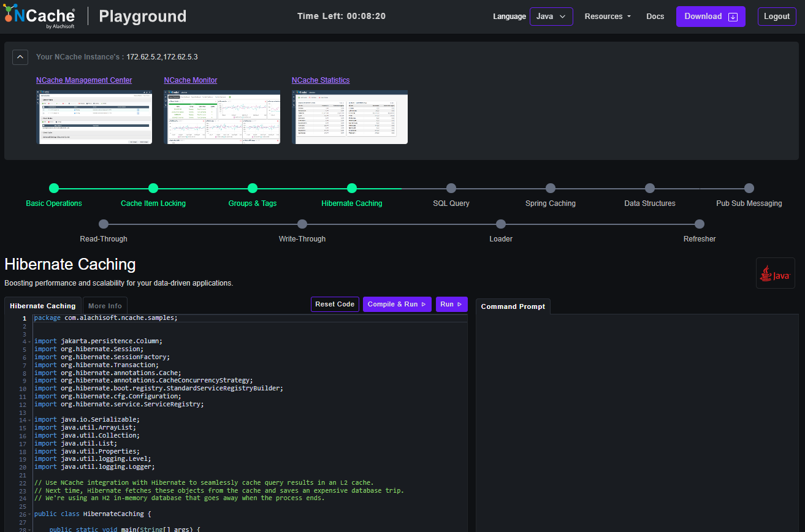Click the instance IP addresses text

162,57
